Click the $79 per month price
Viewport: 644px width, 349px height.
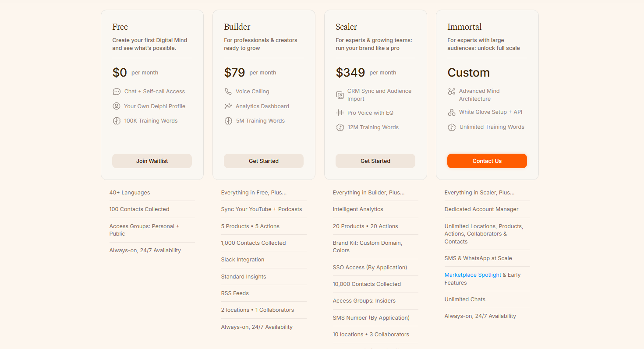pos(250,72)
